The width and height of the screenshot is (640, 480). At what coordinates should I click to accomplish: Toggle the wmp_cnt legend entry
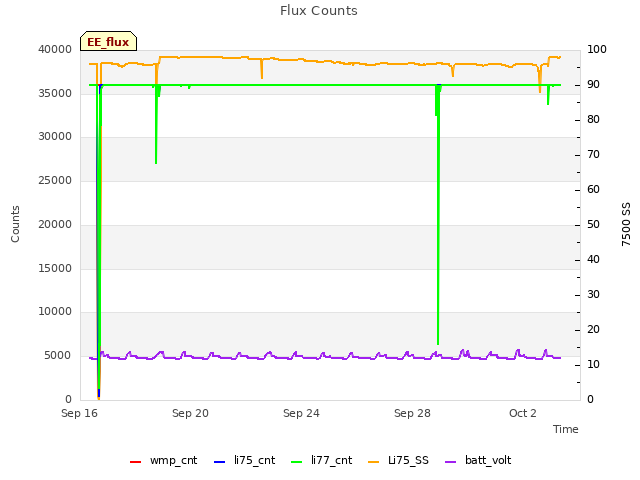(164, 460)
